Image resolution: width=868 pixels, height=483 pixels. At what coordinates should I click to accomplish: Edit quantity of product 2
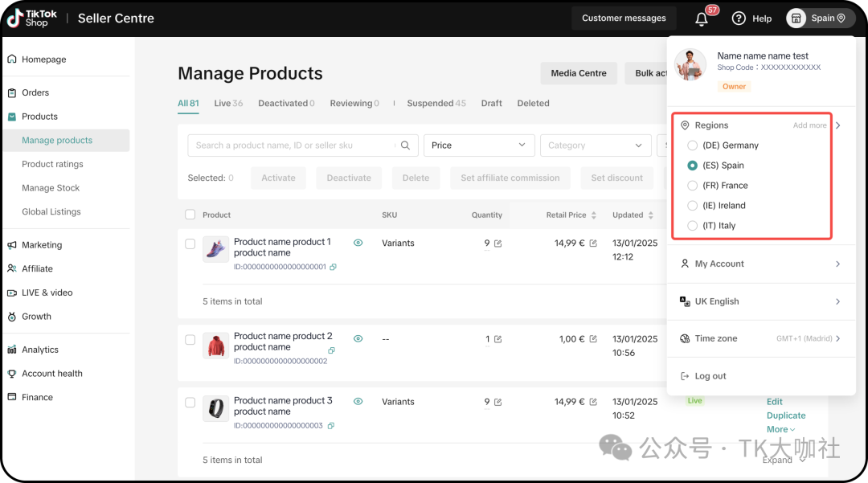click(x=497, y=339)
